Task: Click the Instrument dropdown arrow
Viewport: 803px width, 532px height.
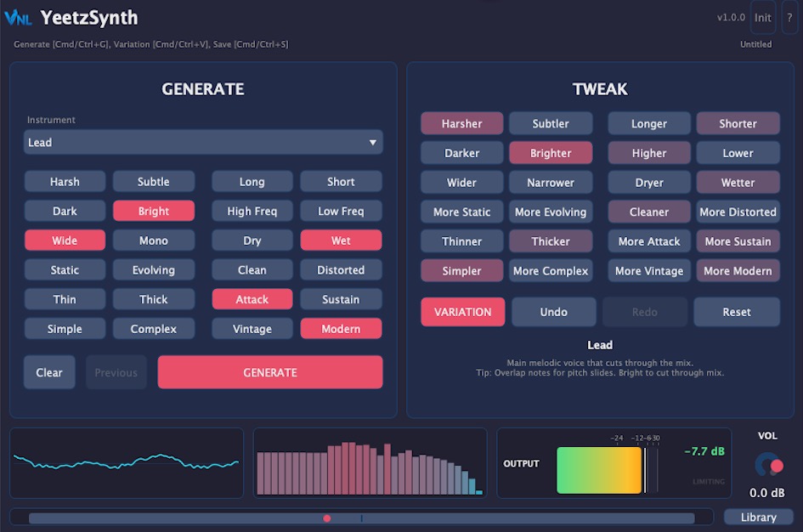Action: pos(372,143)
